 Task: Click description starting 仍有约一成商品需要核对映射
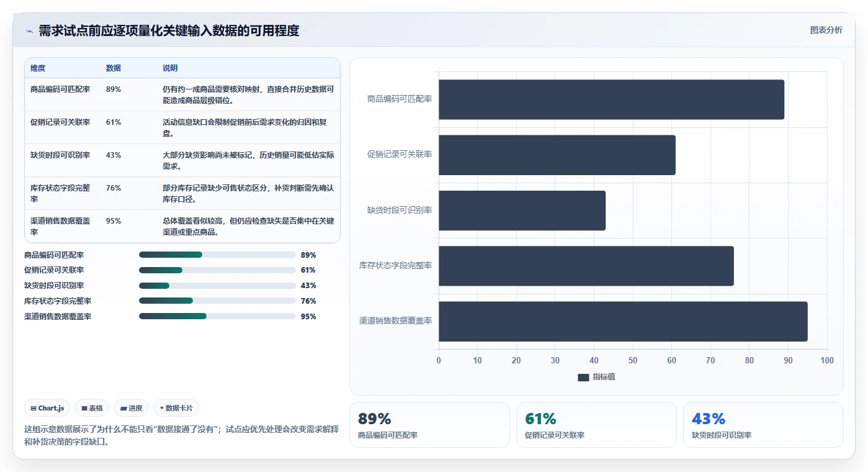coord(248,94)
